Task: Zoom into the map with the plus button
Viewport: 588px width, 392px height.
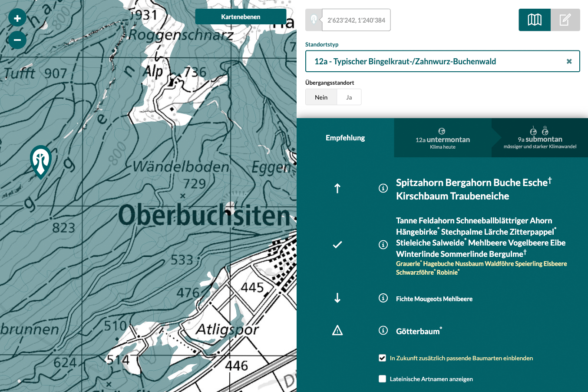Action: [x=17, y=18]
